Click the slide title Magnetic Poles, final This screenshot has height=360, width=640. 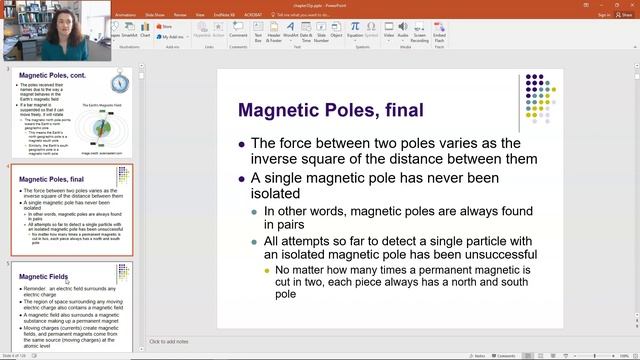331,110
